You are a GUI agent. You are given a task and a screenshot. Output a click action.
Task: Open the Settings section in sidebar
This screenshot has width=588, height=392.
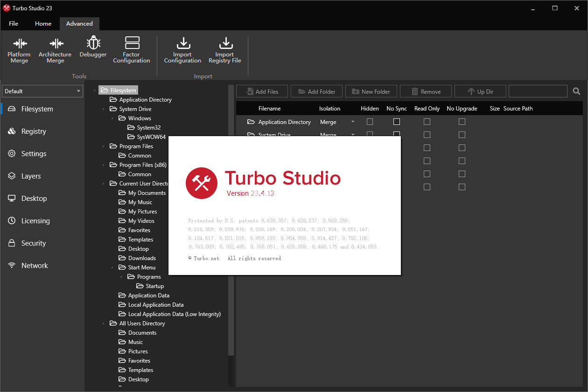(x=42, y=154)
